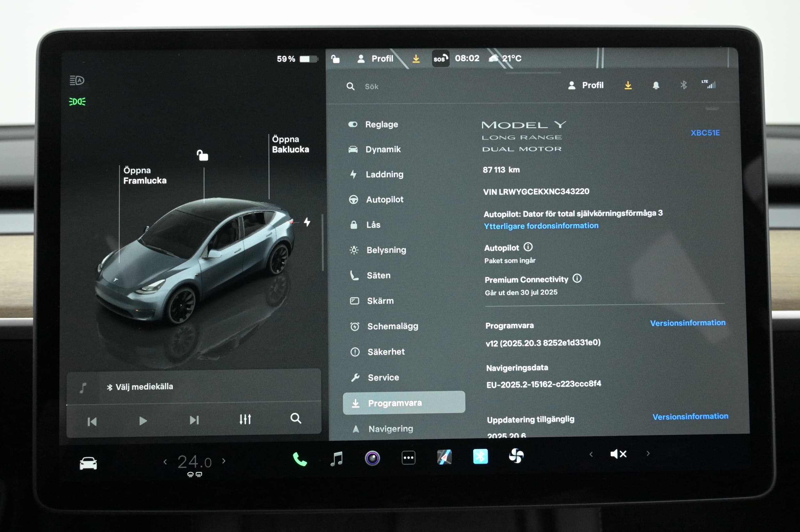Tap the 08:02 clock
The height and width of the screenshot is (532, 800).
pos(467,58)
